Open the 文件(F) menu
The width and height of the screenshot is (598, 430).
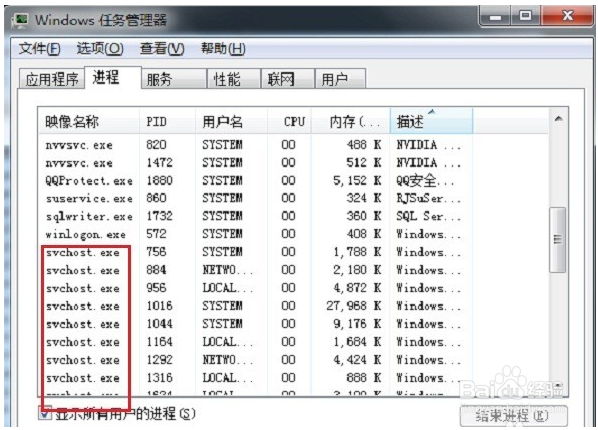(x=39, y=49)
